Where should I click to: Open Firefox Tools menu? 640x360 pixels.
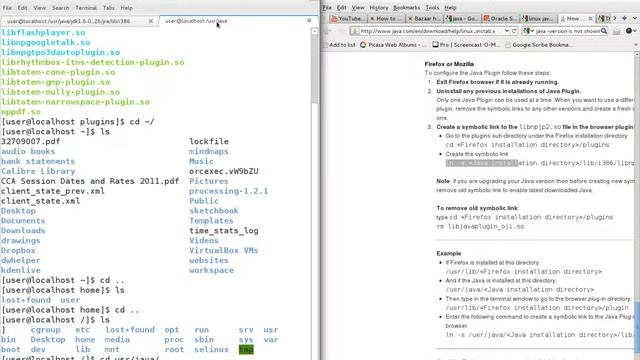[x=432, y=8]
